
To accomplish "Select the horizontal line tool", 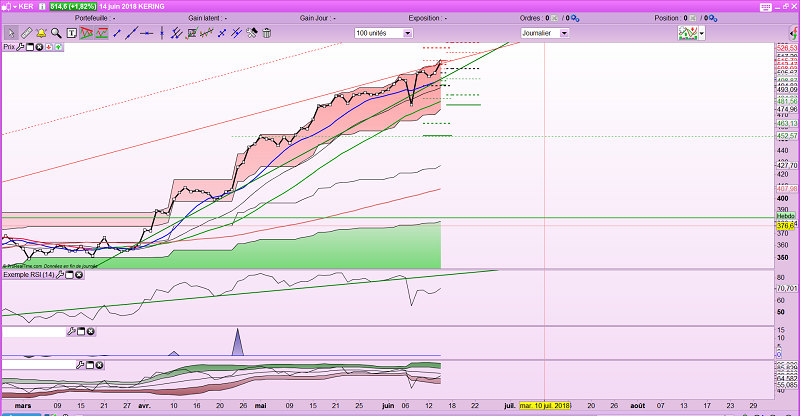I will tap(147, 33).
